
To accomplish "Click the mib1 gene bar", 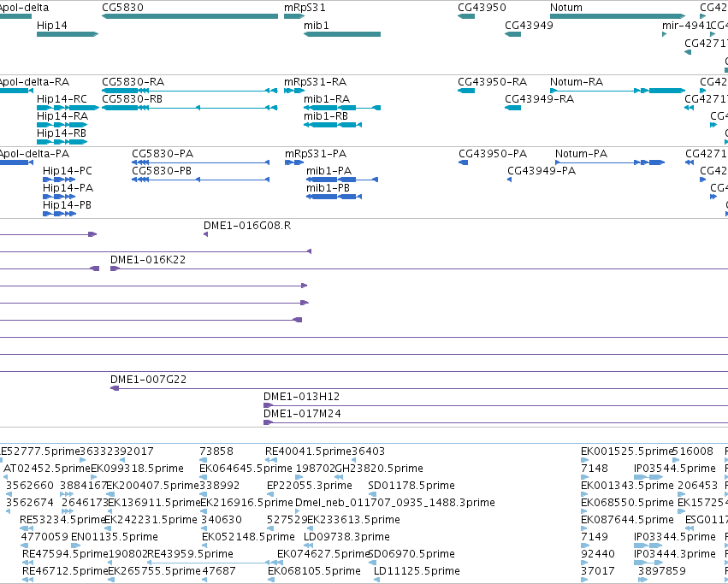I will 342,34.
